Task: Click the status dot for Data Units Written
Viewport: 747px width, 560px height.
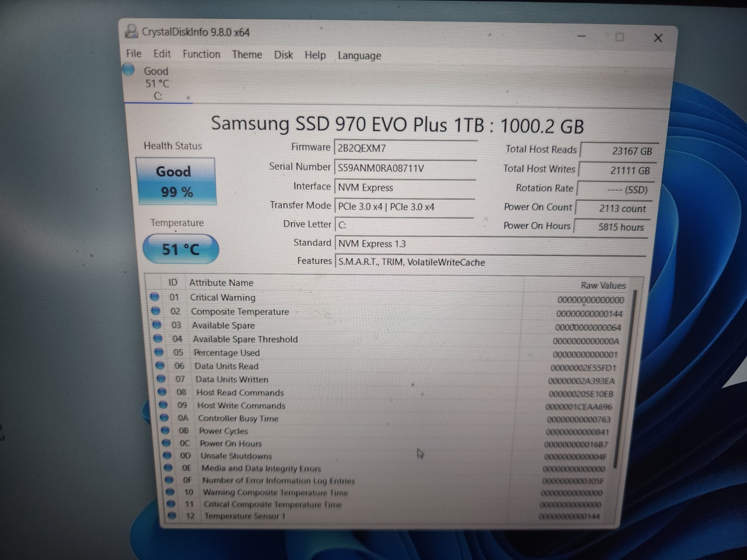Action: click(161, 378)
